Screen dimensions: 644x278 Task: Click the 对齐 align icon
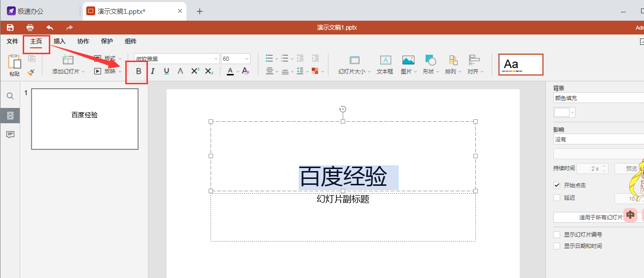coord(474,60)
